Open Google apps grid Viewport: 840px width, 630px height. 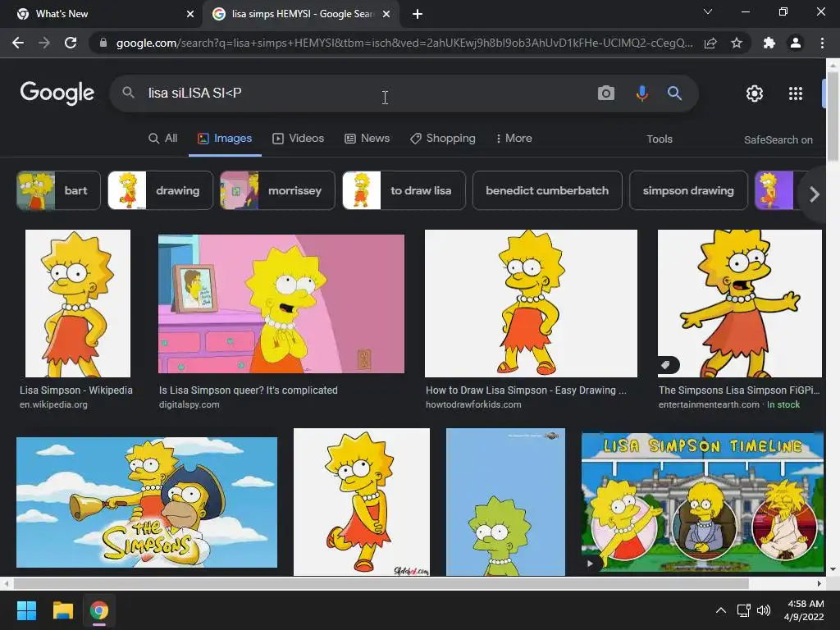coord(796,94)
